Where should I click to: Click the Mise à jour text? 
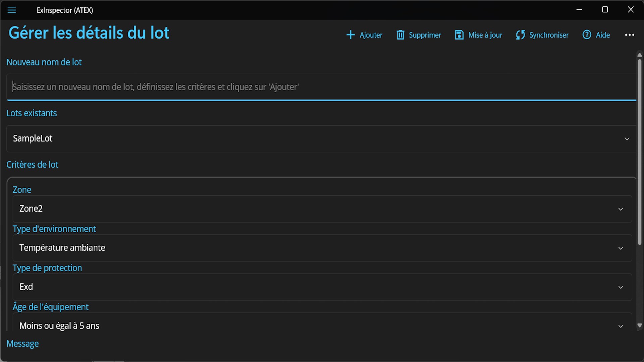485,35
